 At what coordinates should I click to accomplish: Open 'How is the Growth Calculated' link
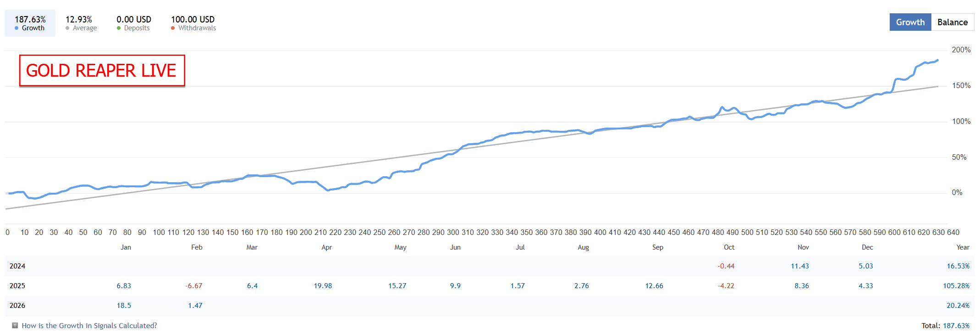point(89,325)
